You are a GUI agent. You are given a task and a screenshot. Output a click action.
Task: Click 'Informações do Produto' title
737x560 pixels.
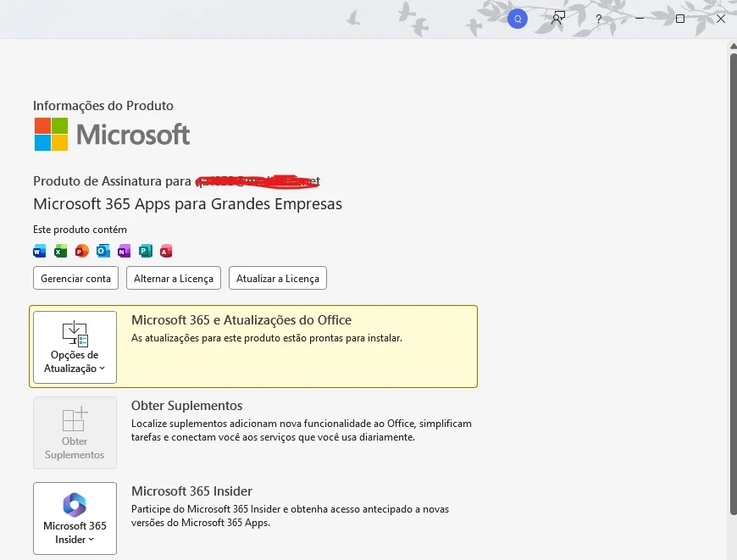pos(103,106)
